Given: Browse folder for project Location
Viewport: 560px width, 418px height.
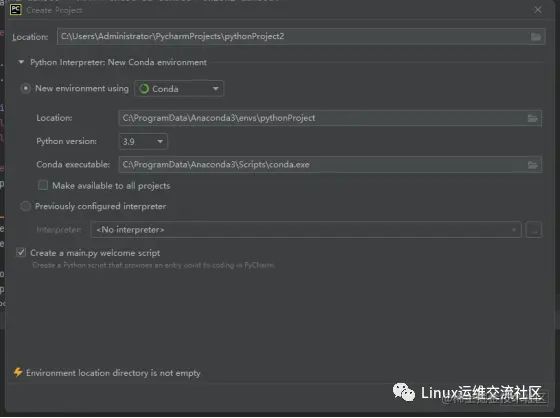Looking at the screenshot, I should click(536, 37).
